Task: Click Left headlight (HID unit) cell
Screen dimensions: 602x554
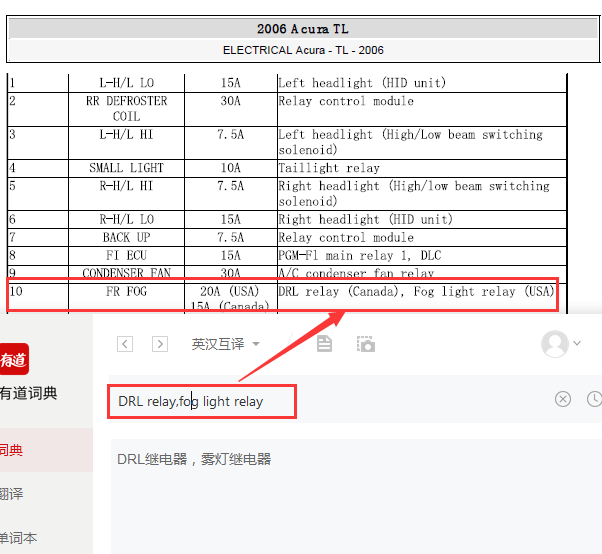Action: 422,83
